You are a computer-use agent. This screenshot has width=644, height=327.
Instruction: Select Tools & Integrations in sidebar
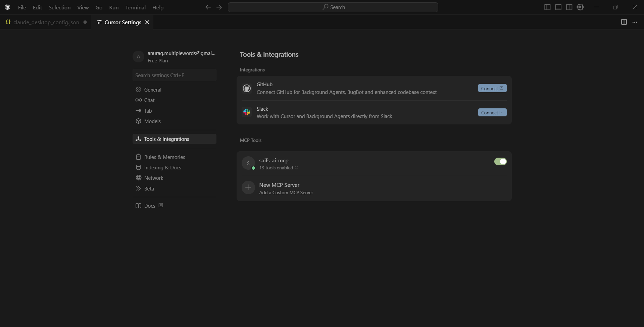coord(175,139)
